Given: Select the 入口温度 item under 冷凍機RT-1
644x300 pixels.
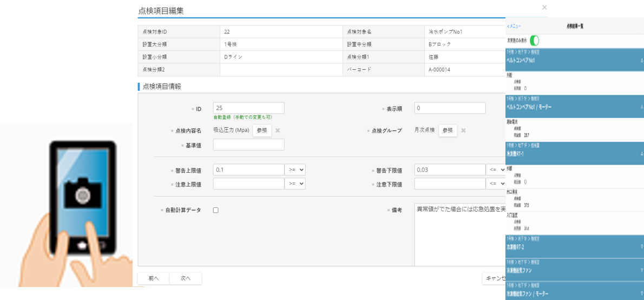Looking at the screenshot, I should click(x=575, y=223).
